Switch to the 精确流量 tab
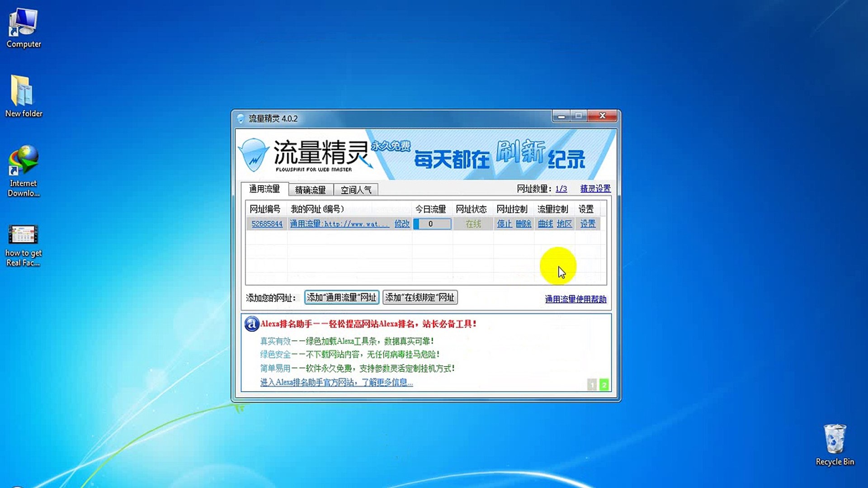Screen dimensions: 868x488 pos(310,190)
